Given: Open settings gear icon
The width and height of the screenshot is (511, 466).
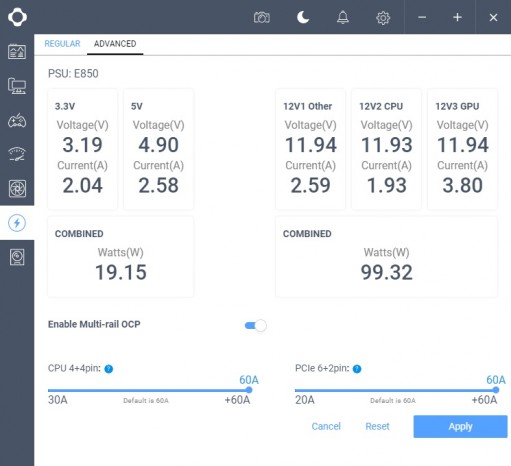Looking at the screenshot, I should (x=383, y=18).
